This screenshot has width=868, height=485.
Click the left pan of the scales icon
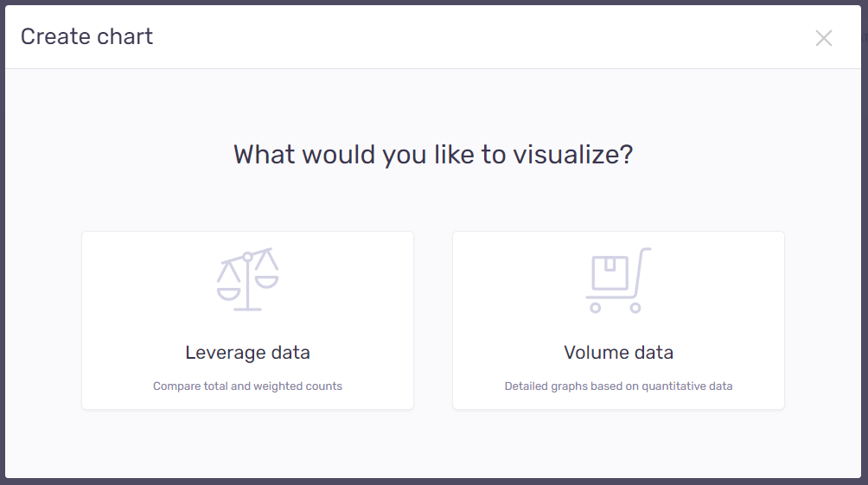[229, 290]
